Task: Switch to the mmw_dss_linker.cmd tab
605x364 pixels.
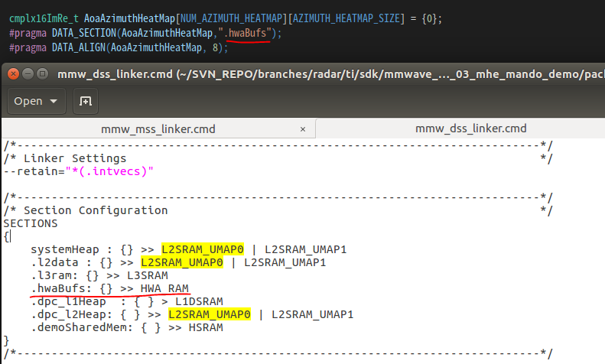Action: [x=470, y=128]
